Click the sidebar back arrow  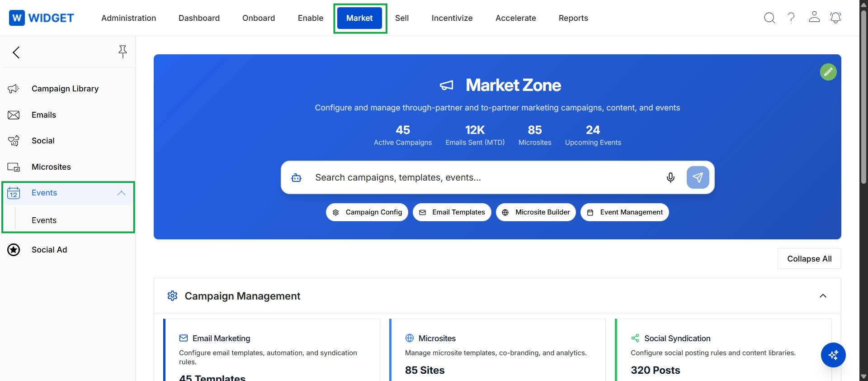point(16,52)
